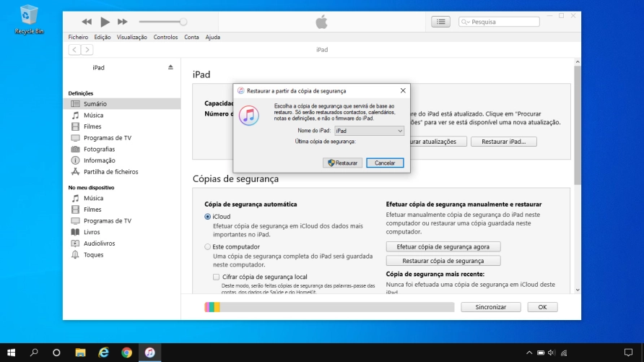
Task: Click the forward navigation chevron
Action: click(87, 50)
